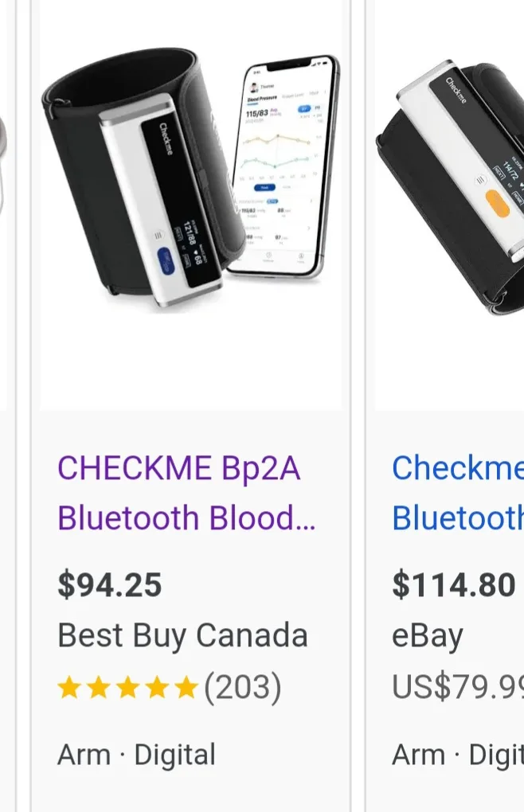
Task: Select the $94.25 price
Action: 110,586
